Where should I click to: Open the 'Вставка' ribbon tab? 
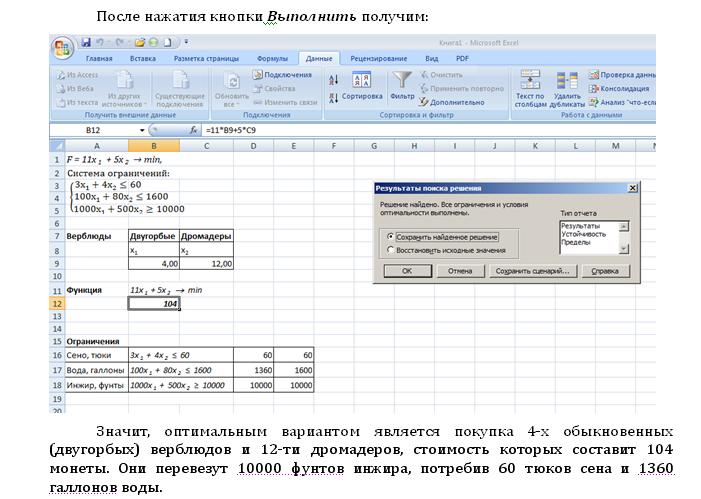(143, 59)
